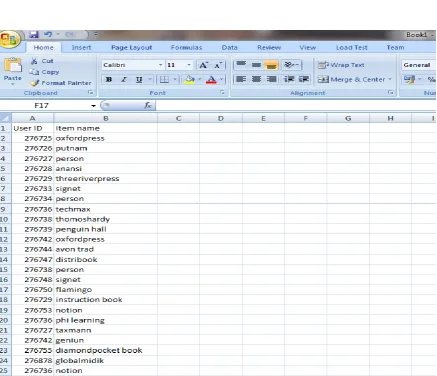The width and height of the screenshot is (437, 376).
Task: Open the Page Layout tab
Action: click(132, 47)
